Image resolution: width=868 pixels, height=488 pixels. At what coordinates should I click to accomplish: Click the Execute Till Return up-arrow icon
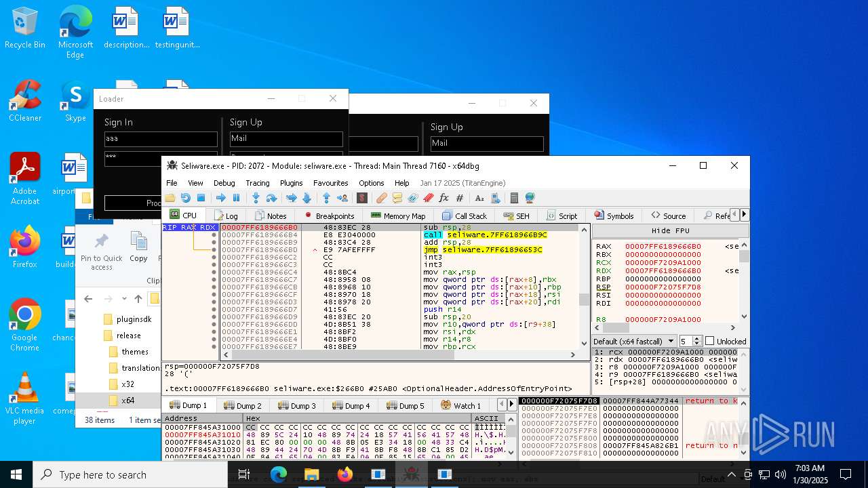point(326,198)
